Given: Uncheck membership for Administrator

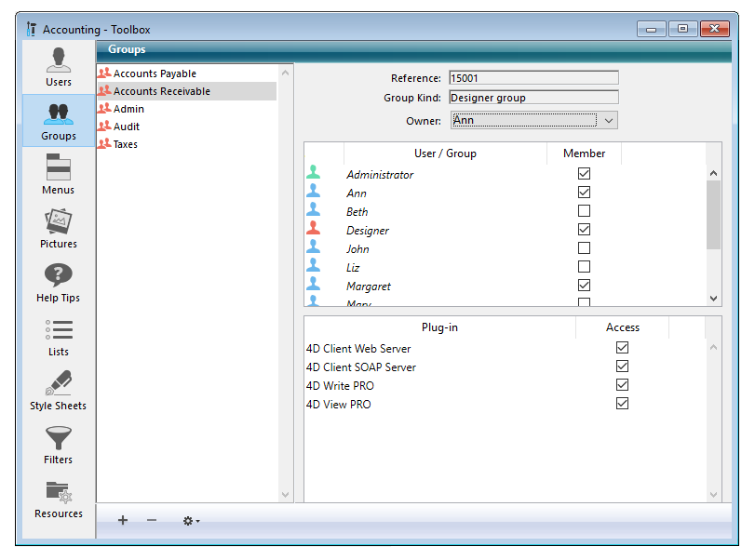Looking at the screenshot, I should 584,174.
